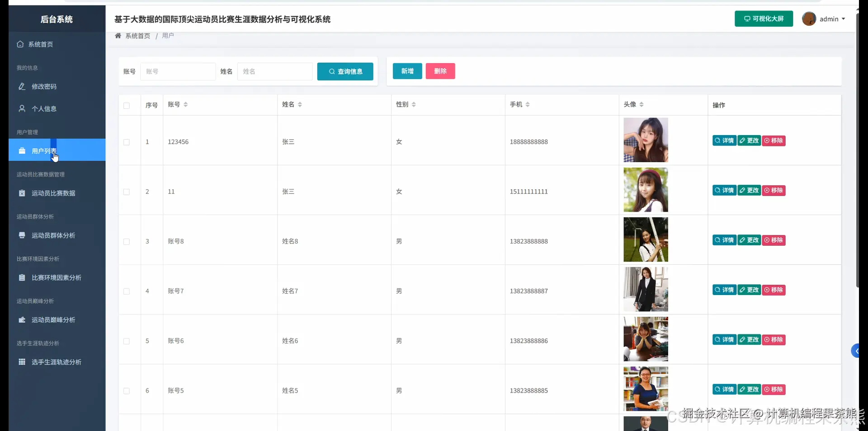Click 更改 for 账号5
The image size is (868, 431).
click(749, 389)
